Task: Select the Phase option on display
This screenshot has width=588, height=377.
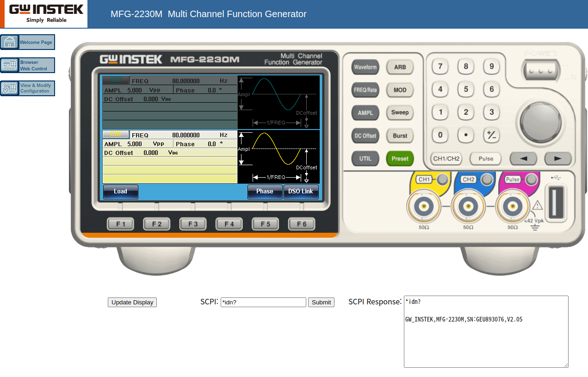Action: (265, 192)
